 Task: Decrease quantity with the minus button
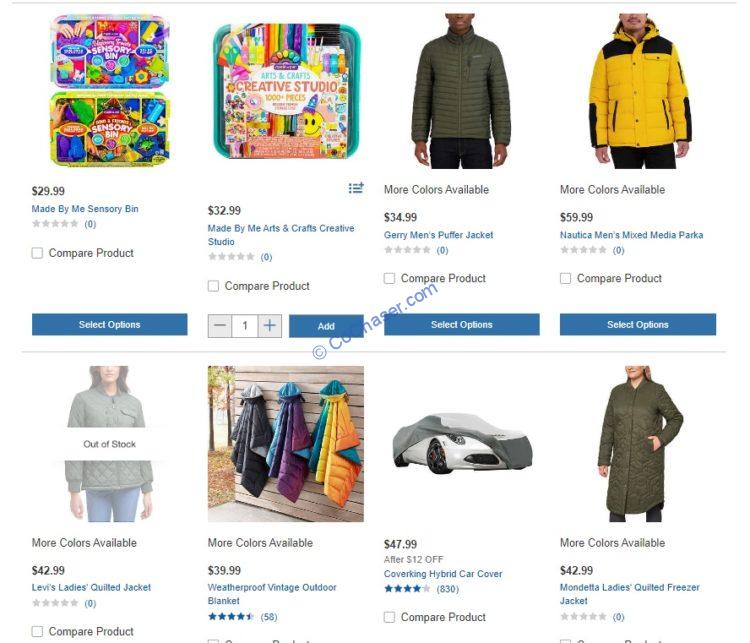[x=220, y=326]
